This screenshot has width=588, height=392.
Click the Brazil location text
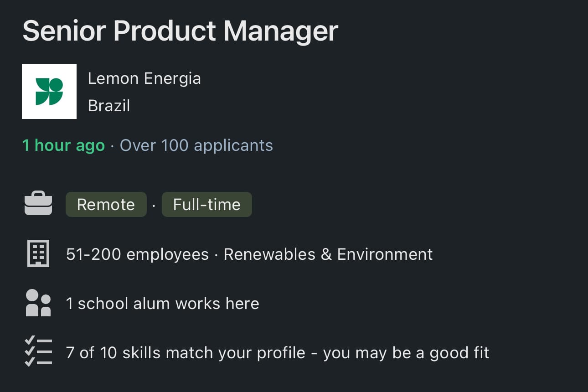[x=109, y=106]
